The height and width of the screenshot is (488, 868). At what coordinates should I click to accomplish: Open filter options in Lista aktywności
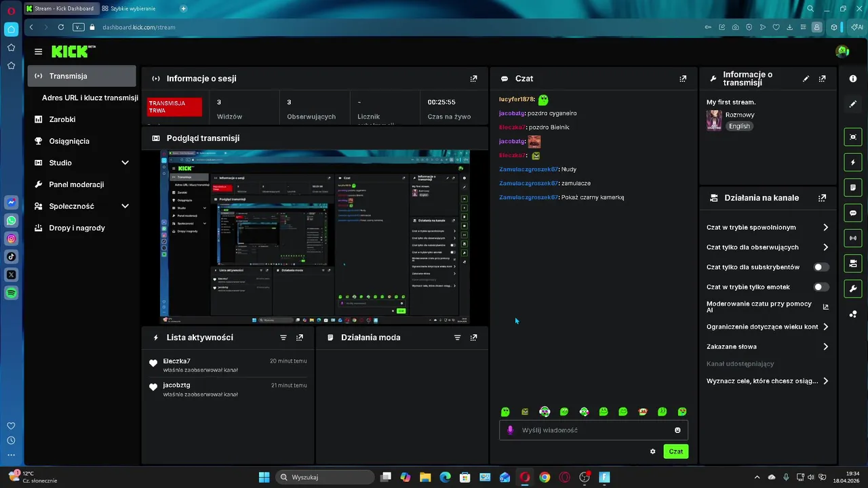[x=283, y=338]
